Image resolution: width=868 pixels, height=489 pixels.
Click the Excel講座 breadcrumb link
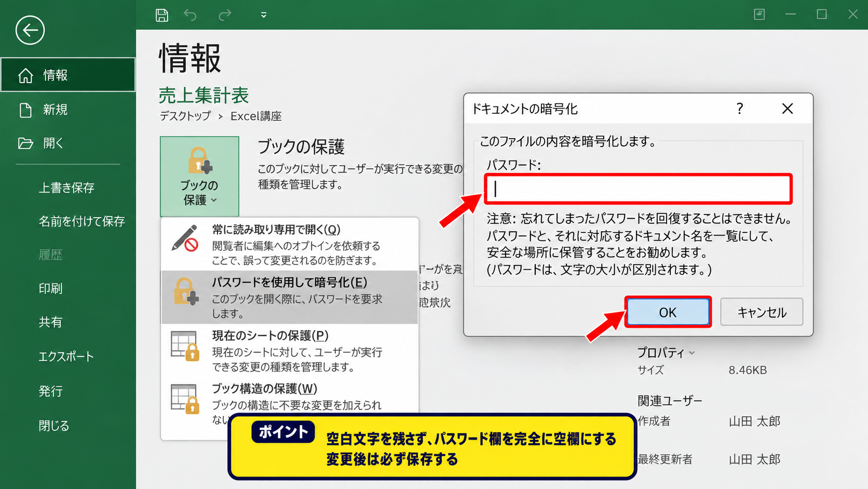256,116
